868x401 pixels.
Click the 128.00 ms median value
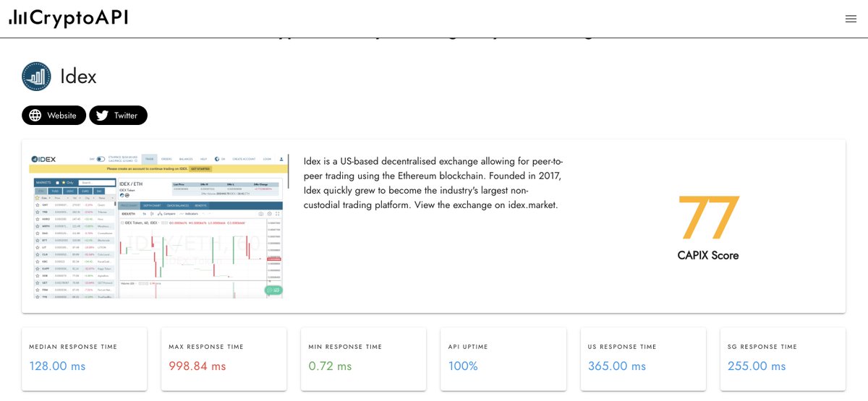point(57,366)
